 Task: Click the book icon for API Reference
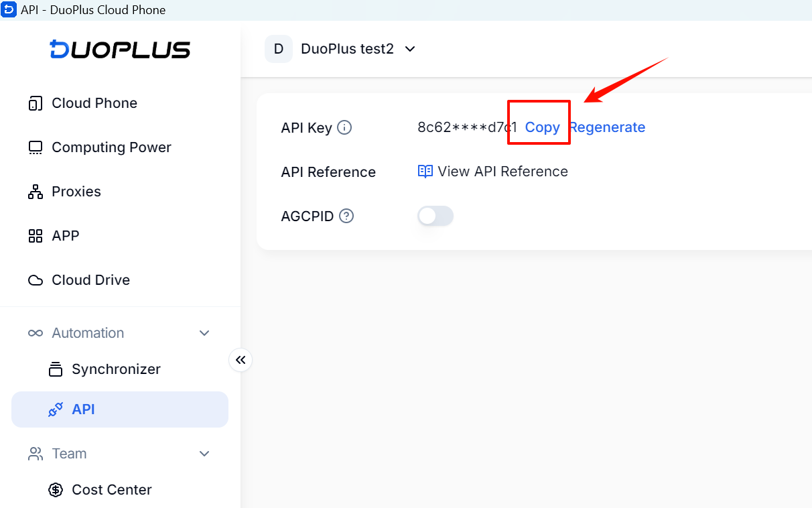pos(425,172)
